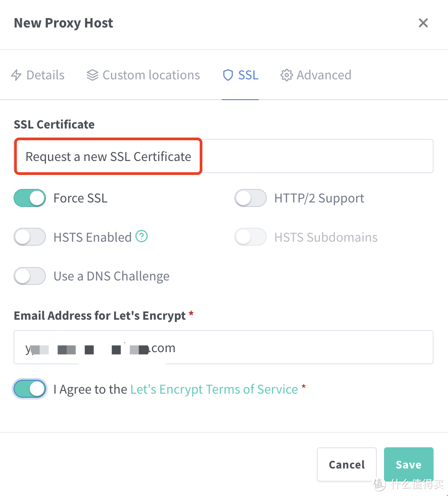The height and width of the screenshot is (496, 448).
Task: Toggle the HSTS Subdomains switch
Action: click(251, 237)
